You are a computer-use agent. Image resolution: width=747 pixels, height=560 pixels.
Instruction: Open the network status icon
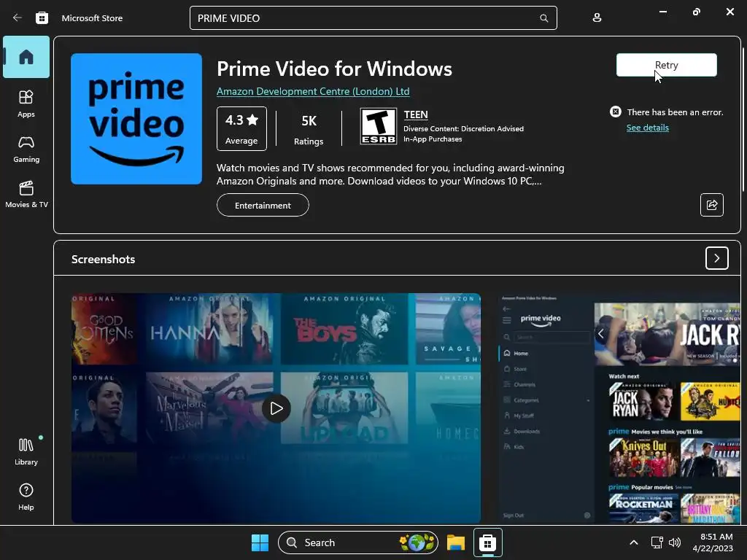[x=657, y=542]
